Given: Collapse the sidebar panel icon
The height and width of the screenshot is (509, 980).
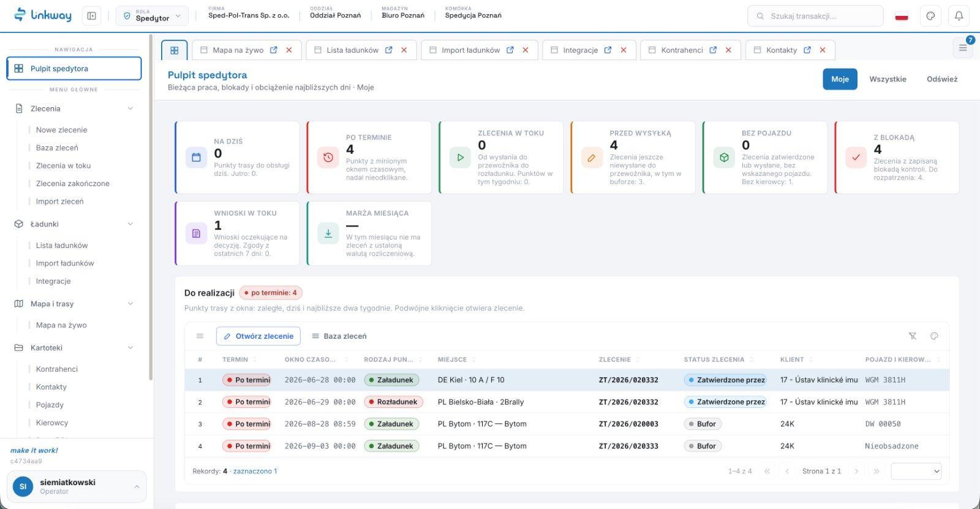Looking at the screenshot, I should [92, 16].
